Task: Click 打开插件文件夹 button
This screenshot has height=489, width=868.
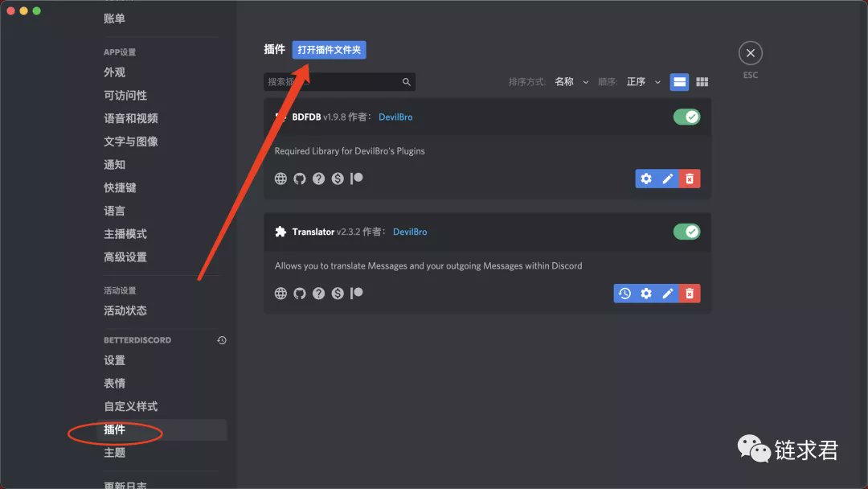Action: click(x=329, y=50)
